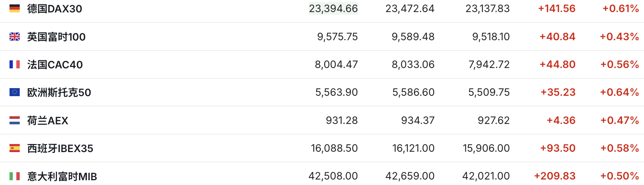
Task: Click the Netherlands flag icon
Action: [x=15, y=120]
